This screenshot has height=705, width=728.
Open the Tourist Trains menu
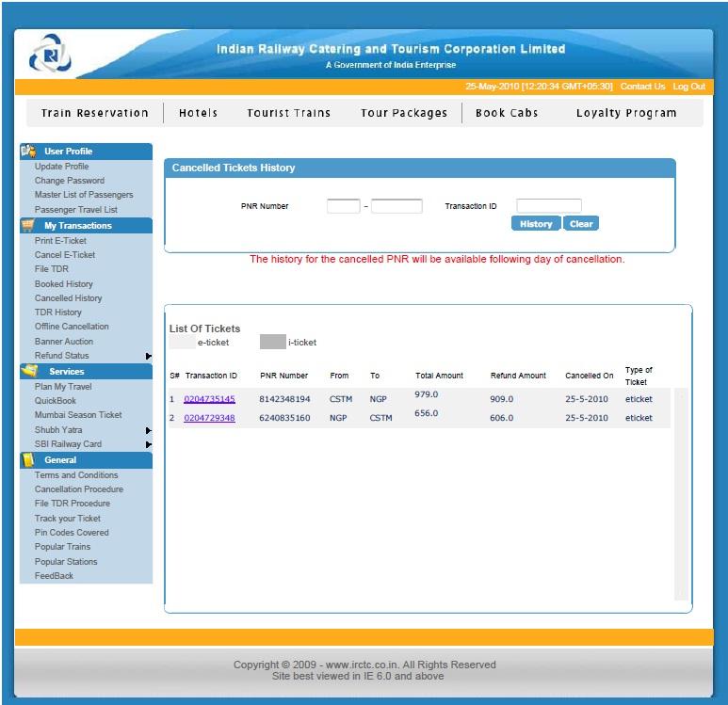(289, 113)
